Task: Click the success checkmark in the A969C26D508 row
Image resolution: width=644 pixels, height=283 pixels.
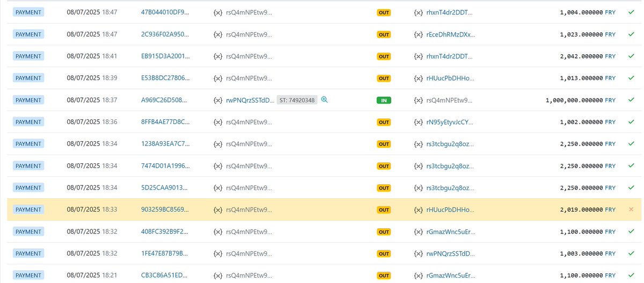Action: [x=631, y=100]
